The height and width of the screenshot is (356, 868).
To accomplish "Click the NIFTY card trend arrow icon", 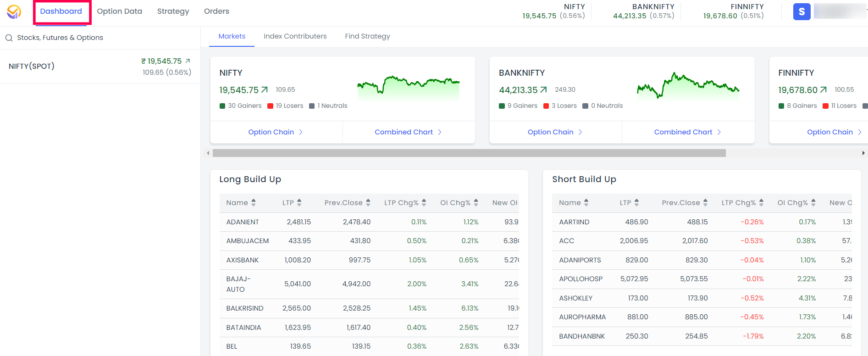I will coord(265,90).
